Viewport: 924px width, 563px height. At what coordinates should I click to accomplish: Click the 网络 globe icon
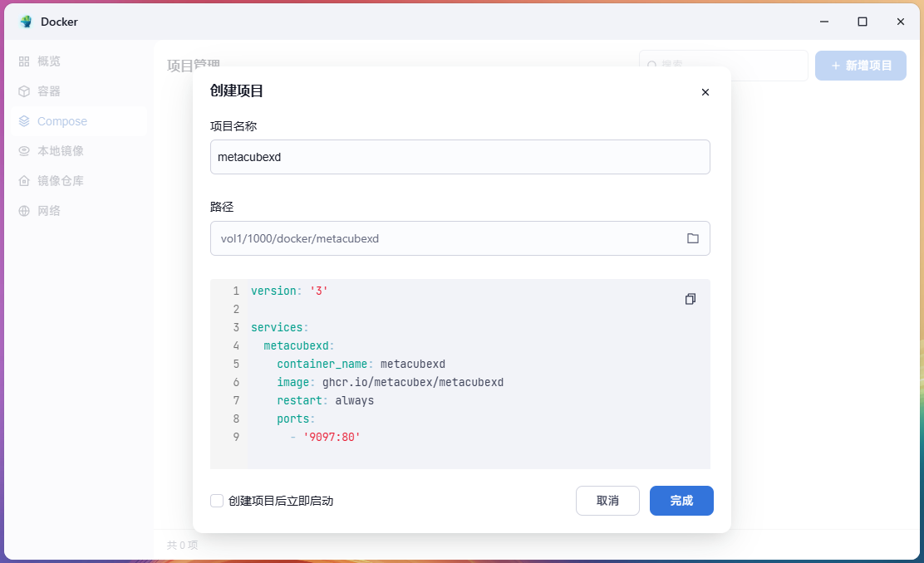tap(24, 211)
